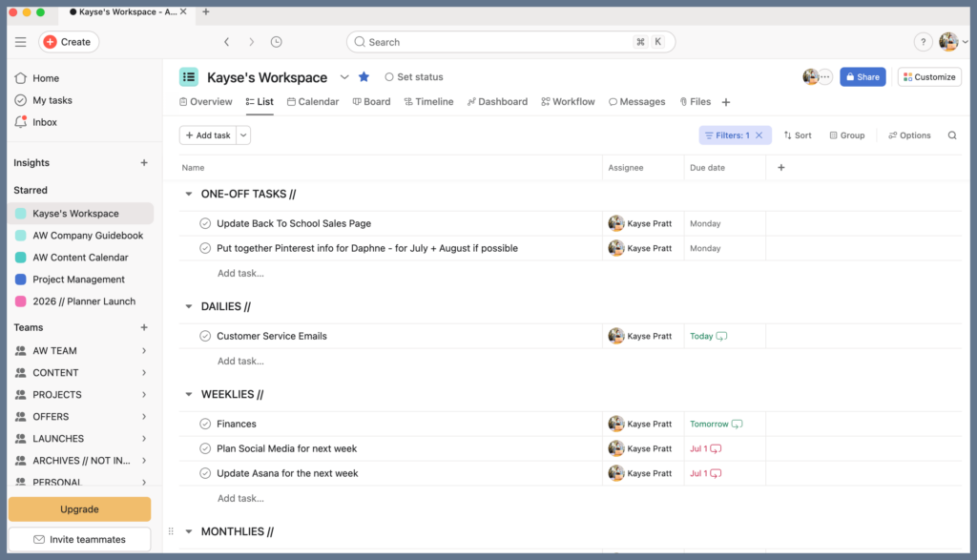
Task: Expand the CONTENT team
Action: 144,372
